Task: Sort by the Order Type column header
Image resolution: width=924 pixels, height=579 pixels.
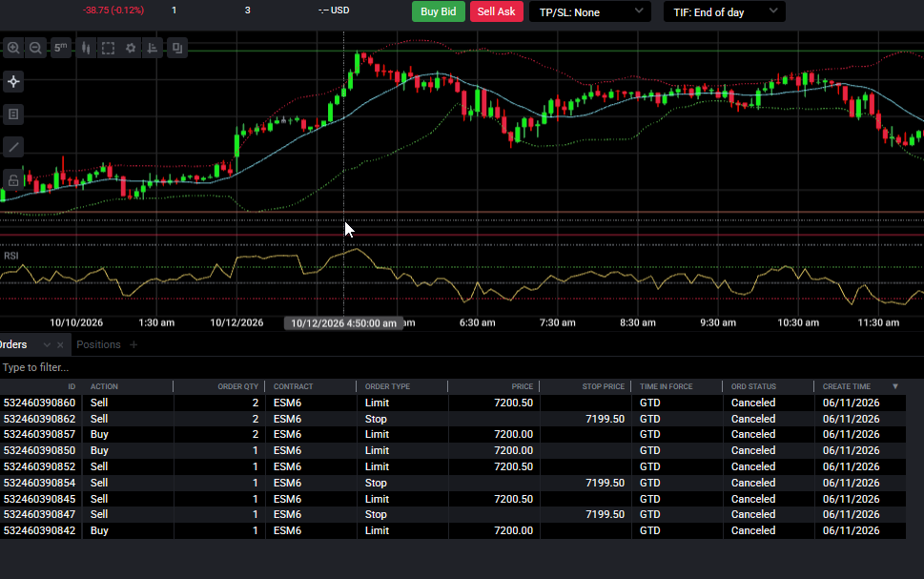Action: pos(387,386)
